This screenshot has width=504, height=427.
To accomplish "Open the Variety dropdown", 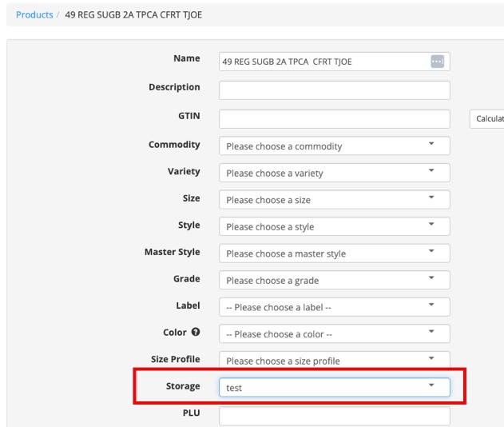I will point(334,173).
